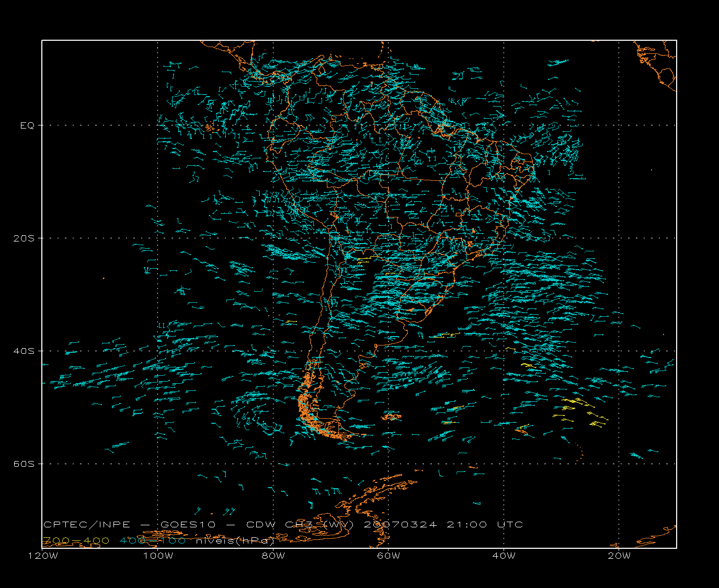
Task: Click the 40S latitude label
Action: click(24, 351)
